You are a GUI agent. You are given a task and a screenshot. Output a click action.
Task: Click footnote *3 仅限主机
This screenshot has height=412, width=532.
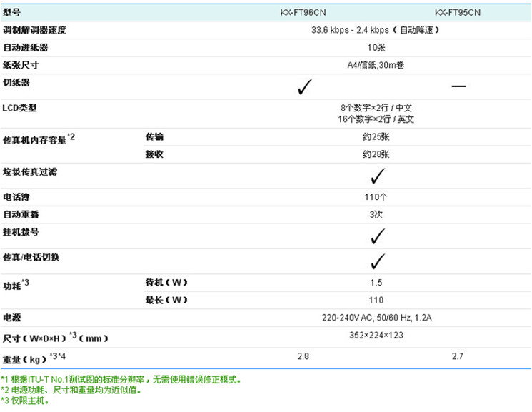tap(24, 401)
